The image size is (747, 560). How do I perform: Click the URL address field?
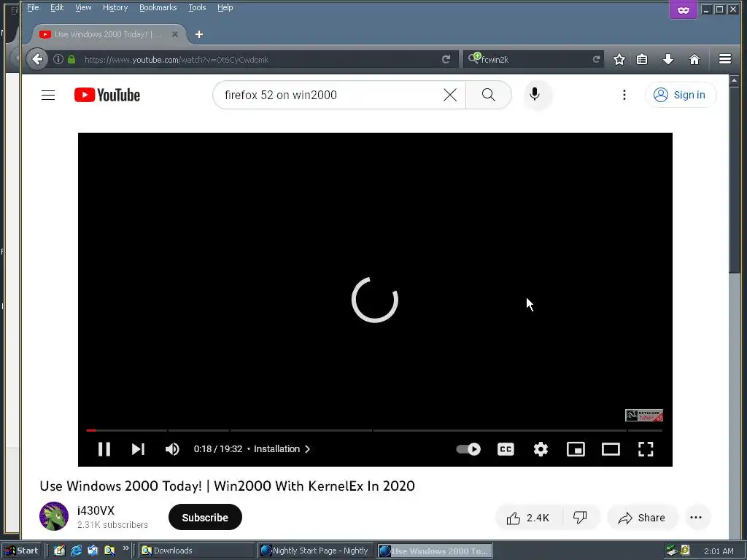(258, 60)
